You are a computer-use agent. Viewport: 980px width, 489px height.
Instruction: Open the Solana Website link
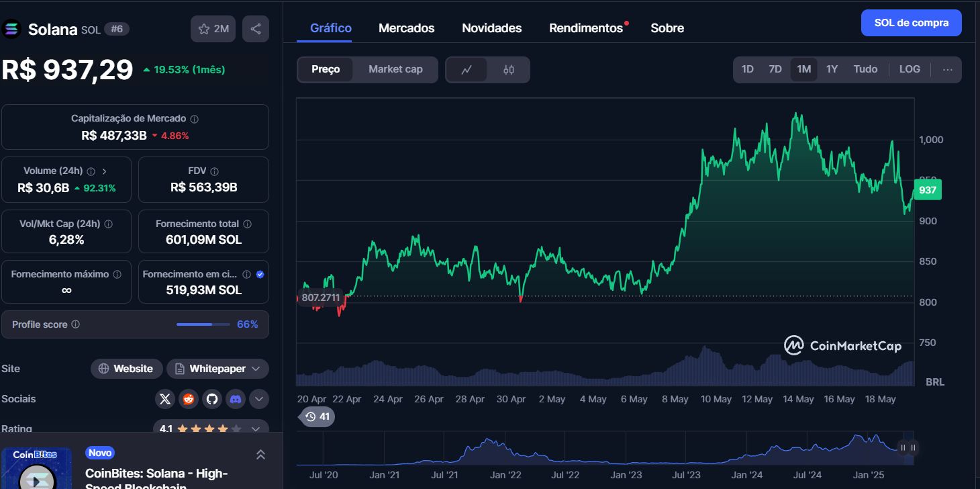126,369
